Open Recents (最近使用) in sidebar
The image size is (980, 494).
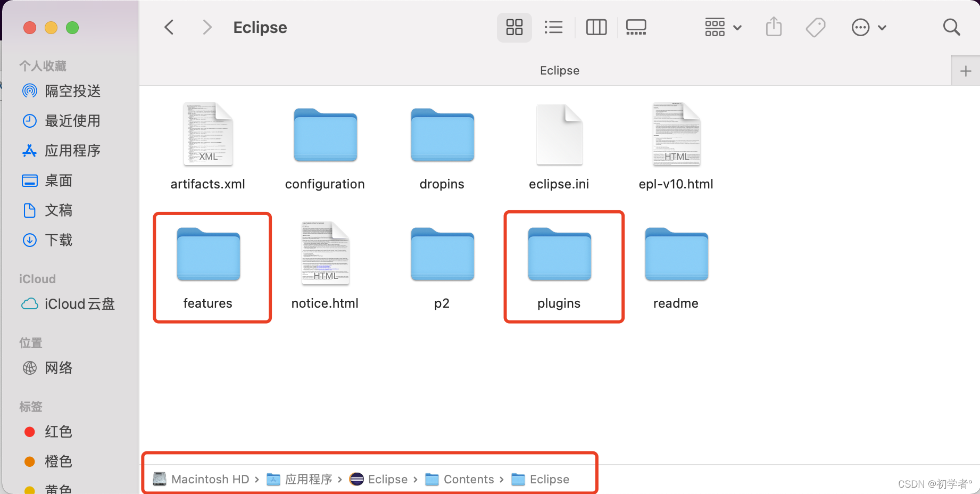(62, 121)
